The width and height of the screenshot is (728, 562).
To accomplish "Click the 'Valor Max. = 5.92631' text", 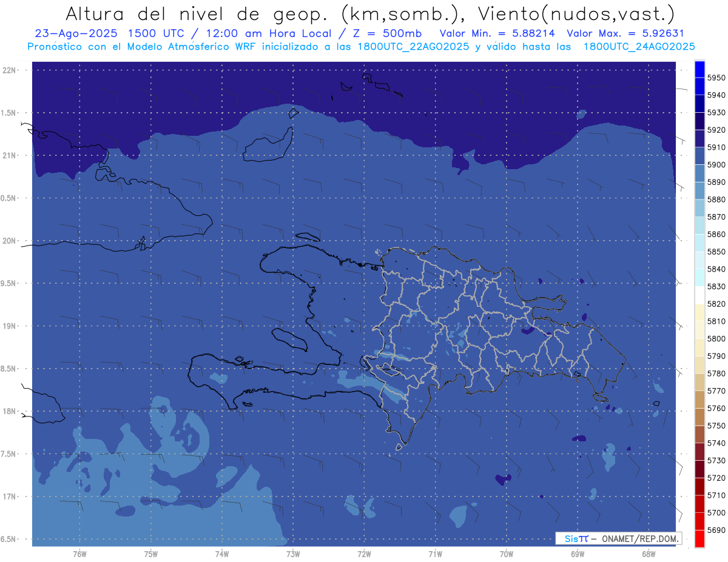I will [x=625, y=33].
